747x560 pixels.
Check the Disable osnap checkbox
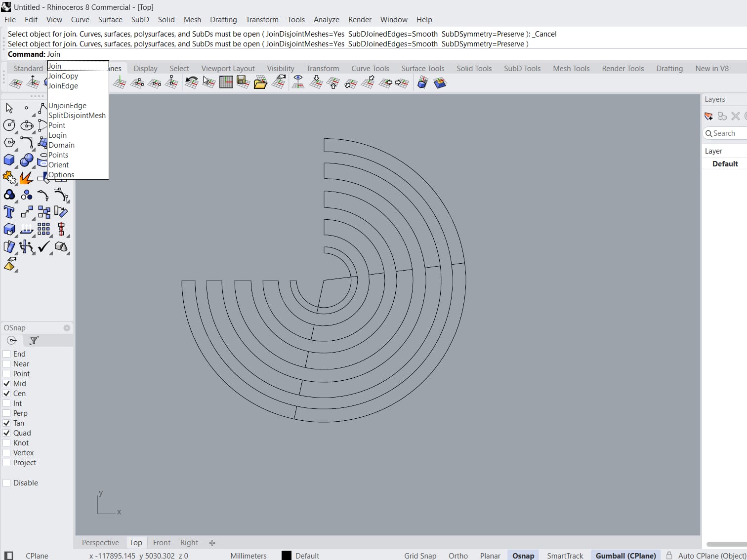tap(7, 483)
